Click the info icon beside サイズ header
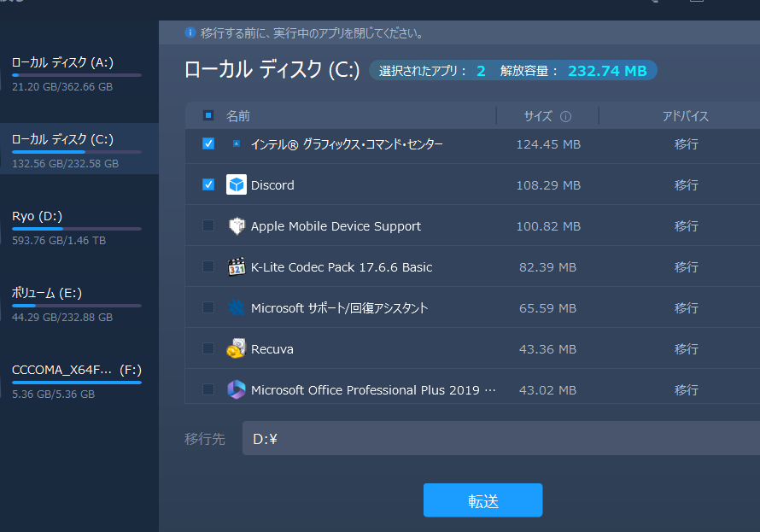This screenshot has height=532, width=760. 565,117
